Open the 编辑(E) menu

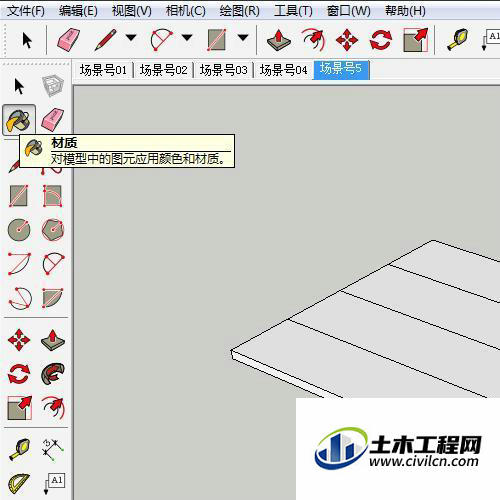coord(78,11)
